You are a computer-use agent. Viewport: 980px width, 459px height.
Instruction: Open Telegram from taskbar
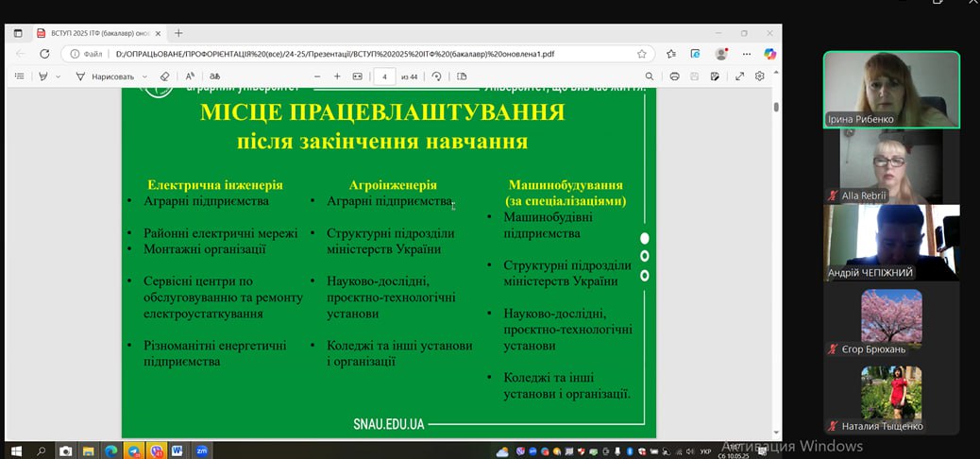coord(134,450)
